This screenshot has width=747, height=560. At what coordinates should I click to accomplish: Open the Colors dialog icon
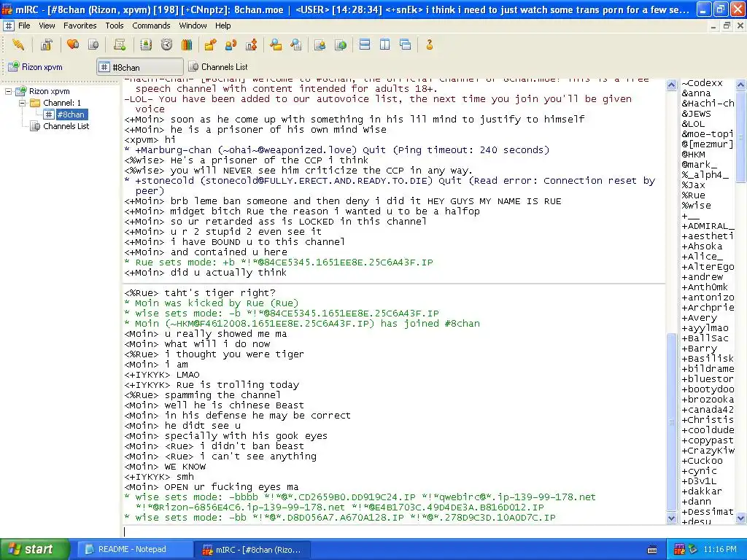tap(187, 44)
